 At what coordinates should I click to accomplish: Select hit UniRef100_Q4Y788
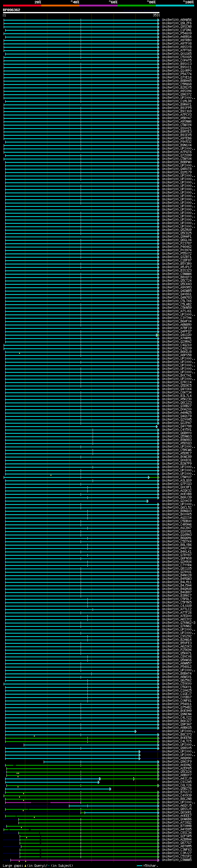click(x=177, y=426)
